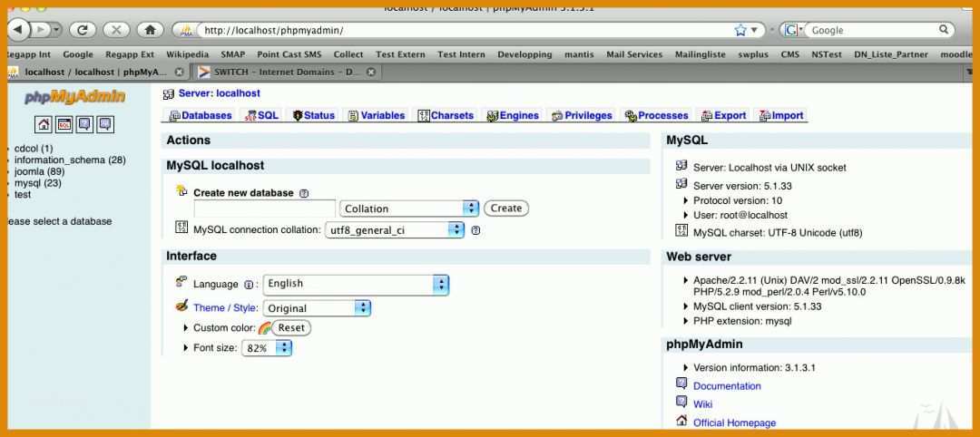Close the localhost phpMyAdmin browser tab
980x437 pixels.
(180, 73)
